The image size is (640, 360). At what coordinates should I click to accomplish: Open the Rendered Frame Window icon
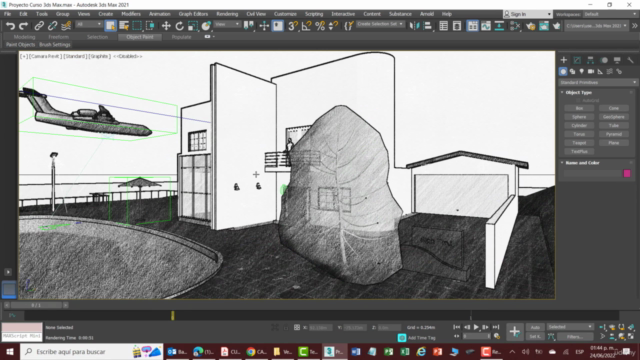(544, 26)
